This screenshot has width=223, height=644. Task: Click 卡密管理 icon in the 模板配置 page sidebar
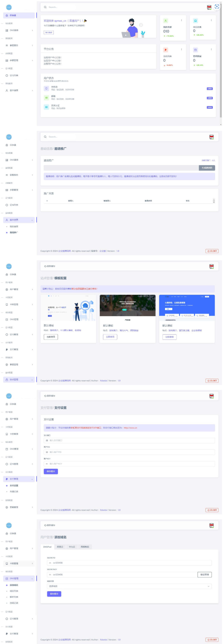coord(7,304)
